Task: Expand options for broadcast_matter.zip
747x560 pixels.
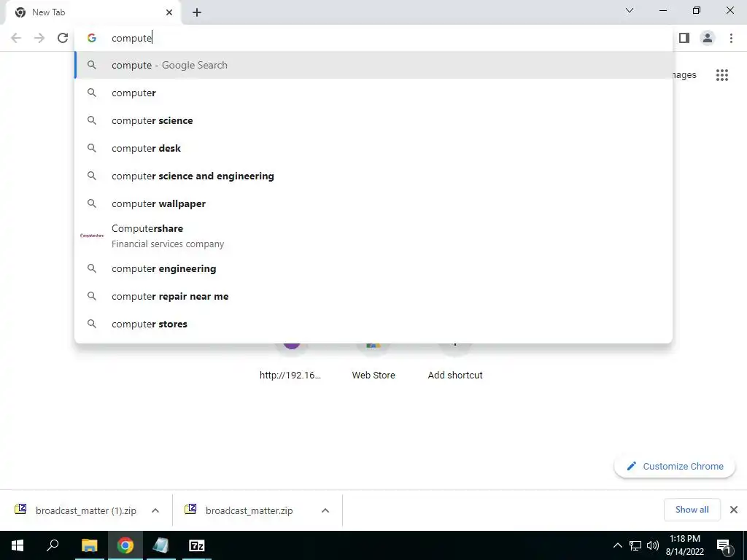Action: click(x=325, y=510)
